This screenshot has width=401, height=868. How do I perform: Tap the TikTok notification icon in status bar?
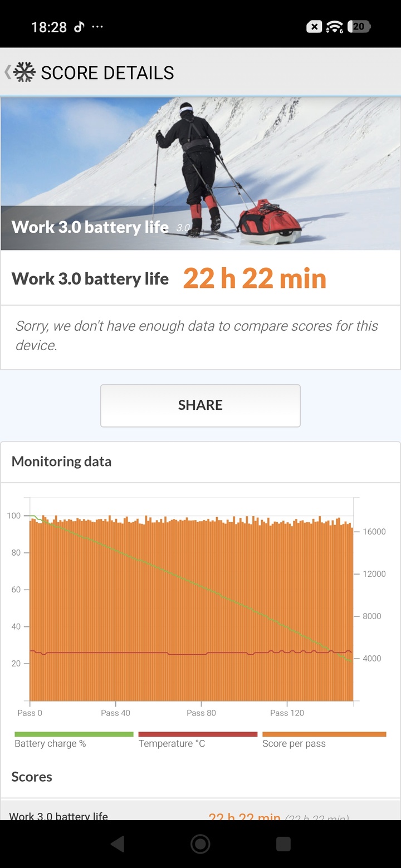click(x=79, y=27)
